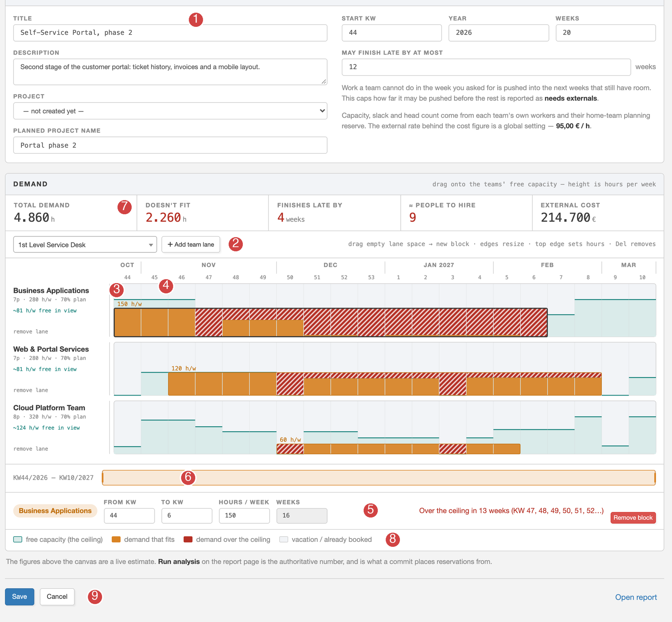
Task: Focus the Description text area
Action: 170,72
